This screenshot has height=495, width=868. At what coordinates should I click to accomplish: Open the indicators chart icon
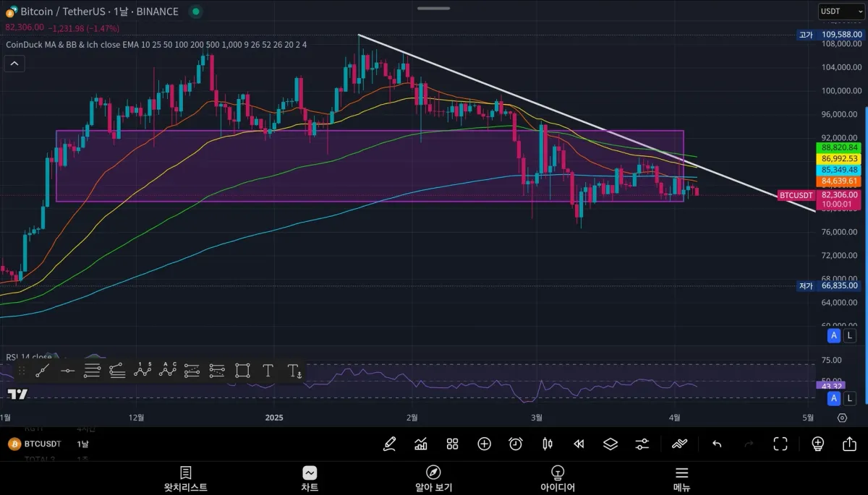[x=421, y=444]
